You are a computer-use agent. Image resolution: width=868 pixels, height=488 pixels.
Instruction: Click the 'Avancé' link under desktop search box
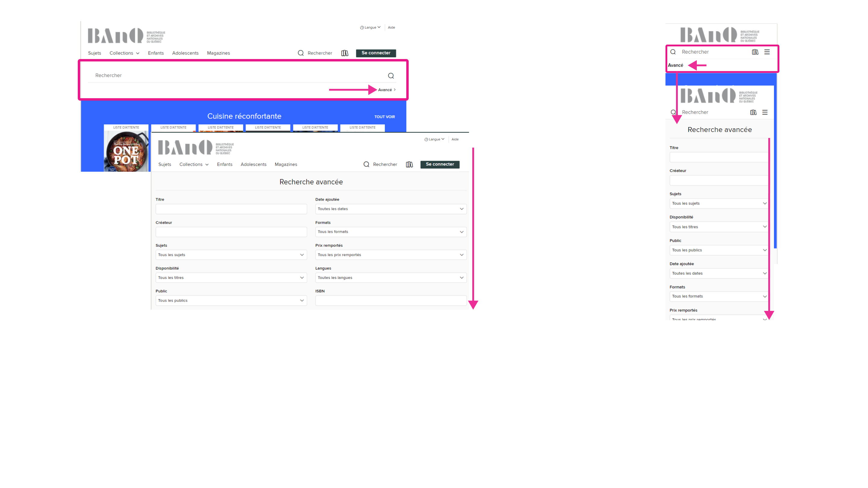[x=387, y=90]
